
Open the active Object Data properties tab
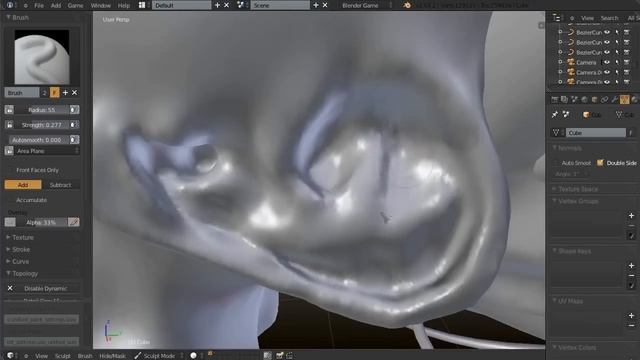(x=624, y=99)
